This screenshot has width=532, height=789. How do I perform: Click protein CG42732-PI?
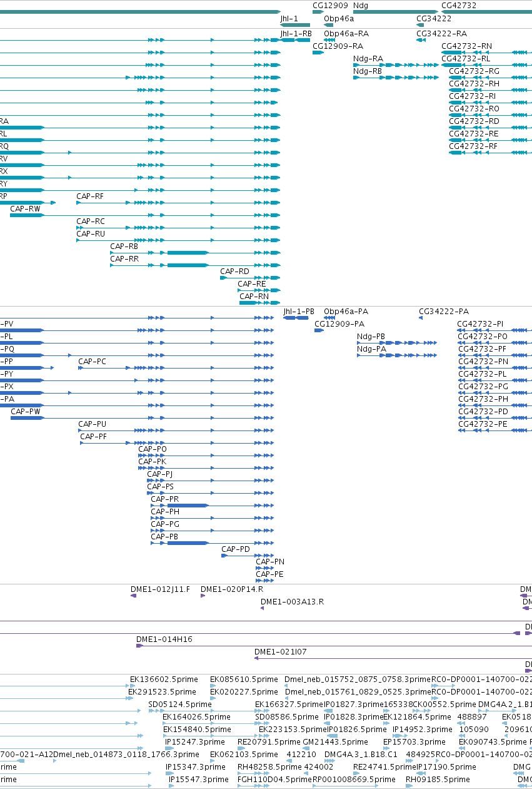494,330
